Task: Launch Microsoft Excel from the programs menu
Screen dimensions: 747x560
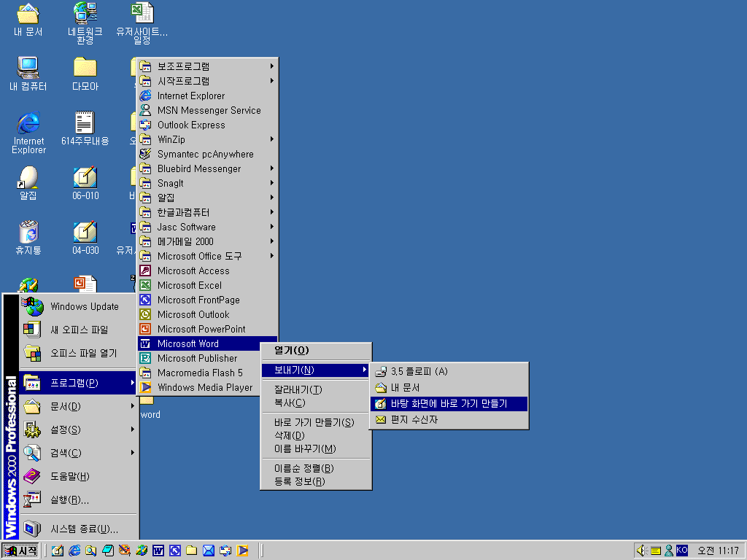Action: (x=207, y=285)
